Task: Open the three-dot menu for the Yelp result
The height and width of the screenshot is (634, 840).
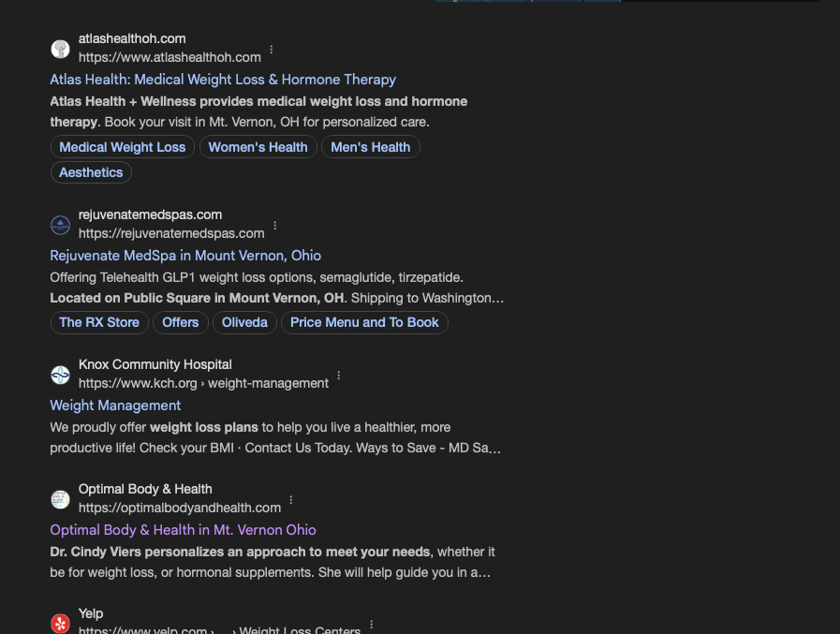Action: (x=371, y=625)
